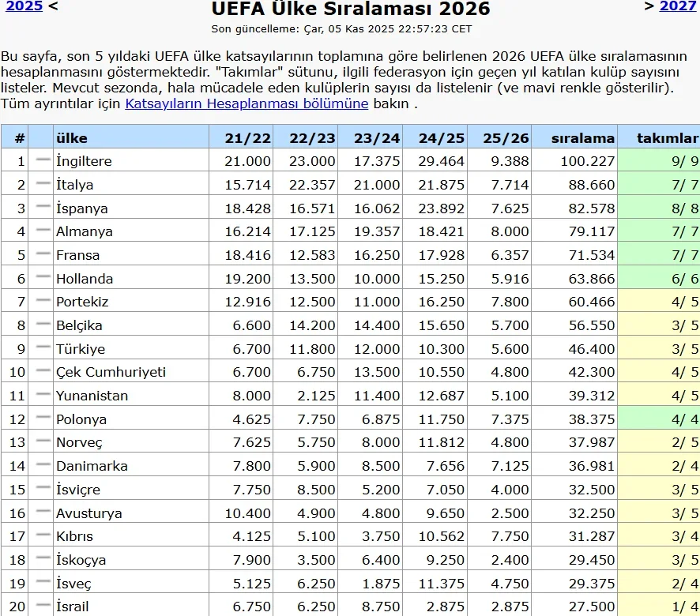700x616 pixels.
Task: Click Almanya's green takımlar cell showing 7/7
Action: (x=658, y=231)
